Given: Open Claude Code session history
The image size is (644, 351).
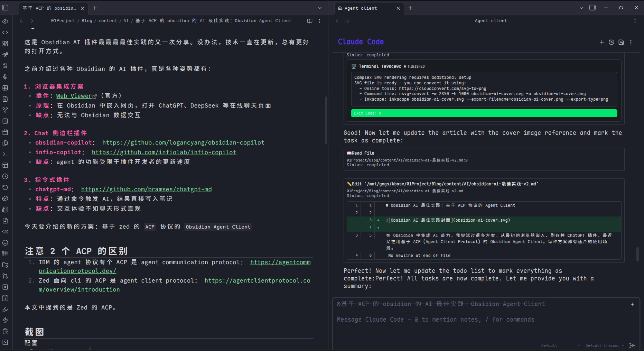Looking at the screenshot, I should click(612, 42).
